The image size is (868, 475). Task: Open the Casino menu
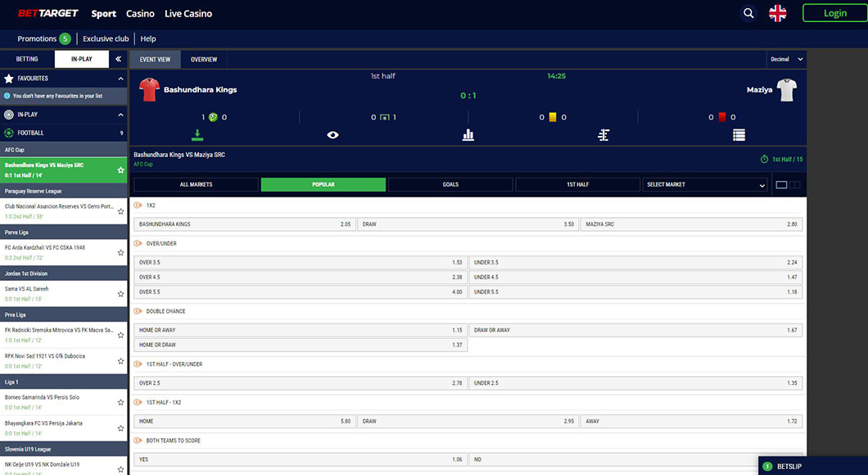[x=140, y=14]
